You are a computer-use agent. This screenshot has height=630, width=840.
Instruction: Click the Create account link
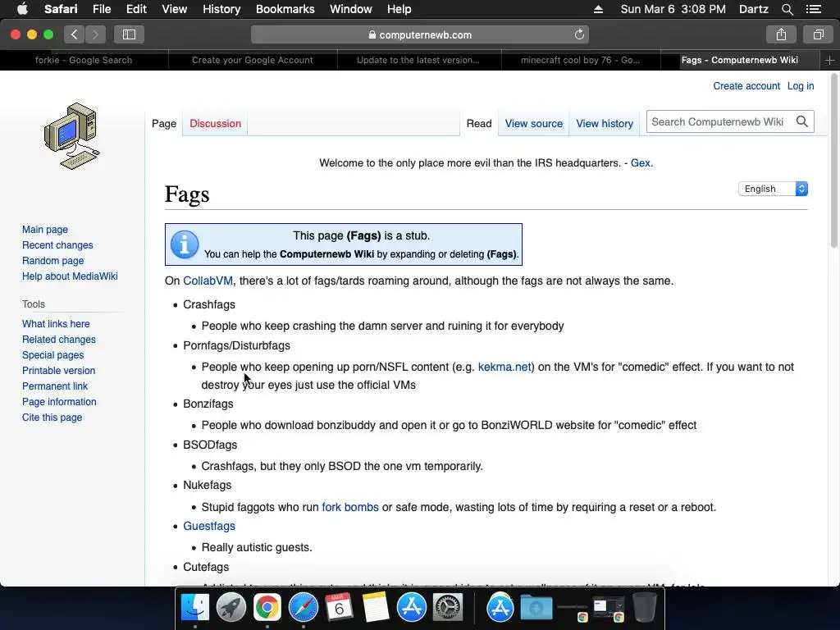(746, 85)
